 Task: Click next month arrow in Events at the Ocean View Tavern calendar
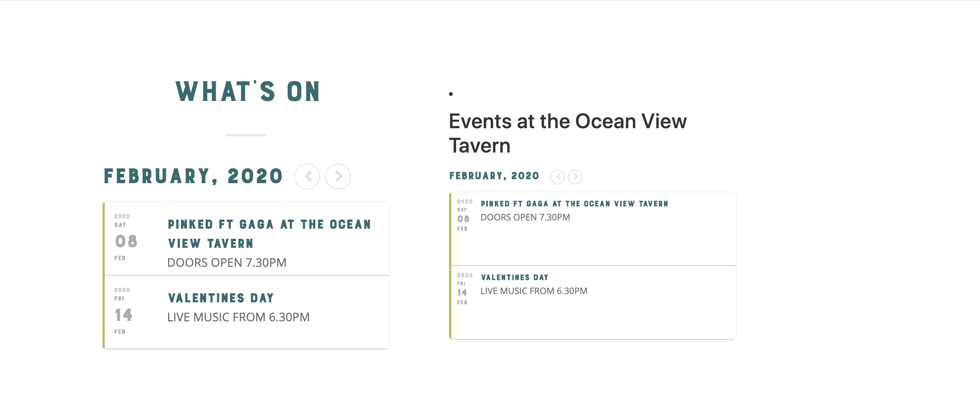(575, 177)
